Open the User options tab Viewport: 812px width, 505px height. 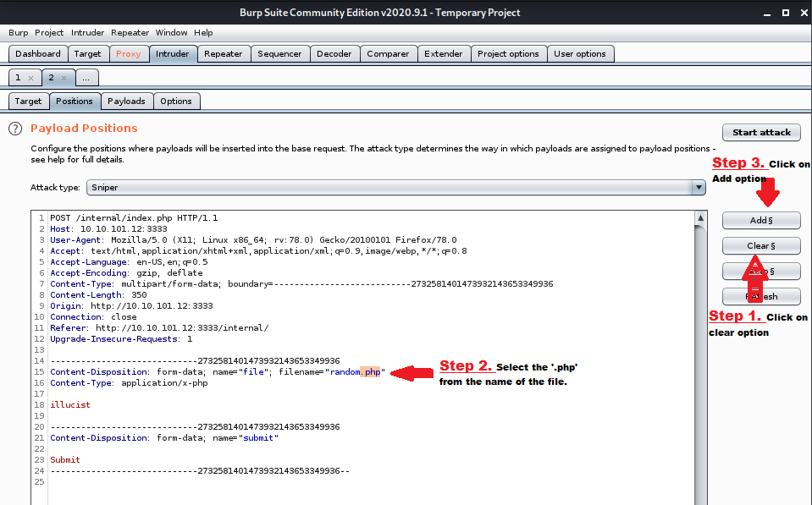click(x=580, y=54)
